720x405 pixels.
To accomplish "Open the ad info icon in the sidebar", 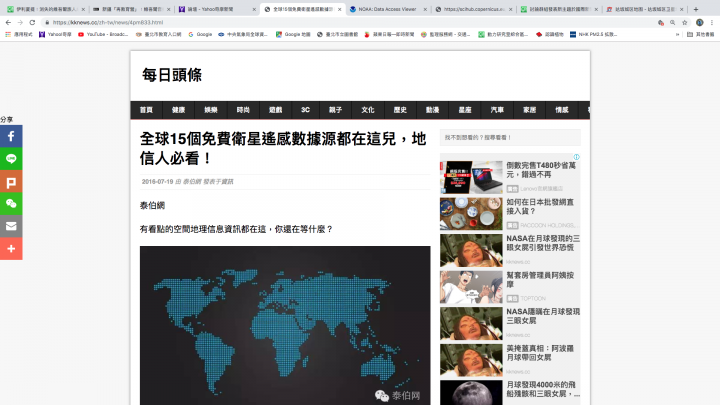I will (x=576, y=157).
